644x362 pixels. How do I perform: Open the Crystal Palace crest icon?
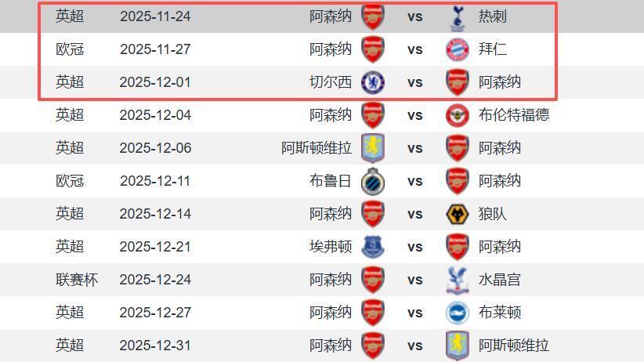pyautogui.click(x=457, y=280)
